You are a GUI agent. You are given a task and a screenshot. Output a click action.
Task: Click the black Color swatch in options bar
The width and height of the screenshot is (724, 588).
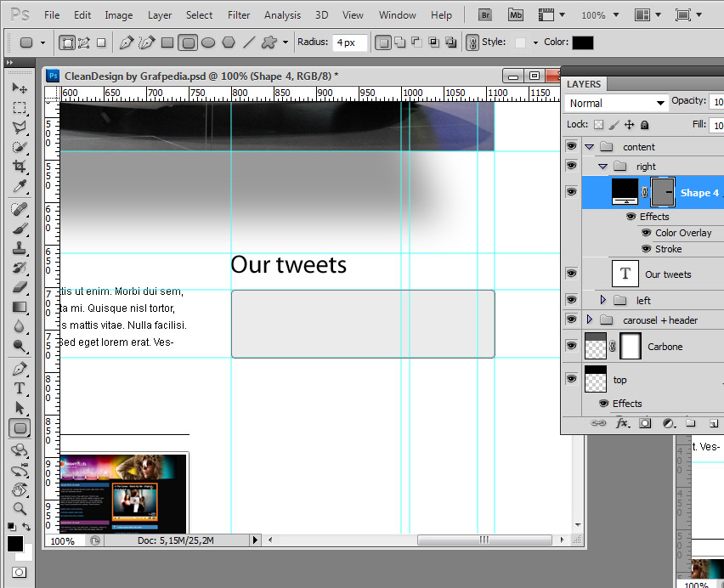click(x=583, y=42)
